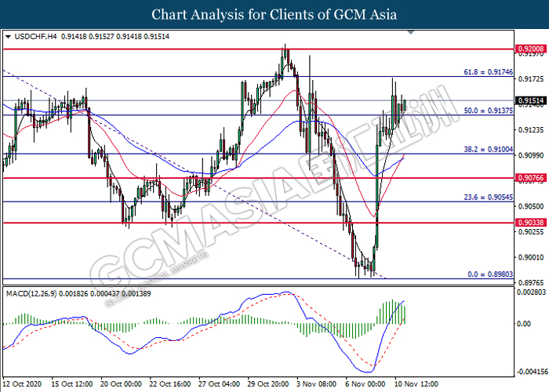Screen dimensions: 549x392
Task: Click the 0.0 = 0.89803 Fibonacci label
Action: (x=490, y=274)
